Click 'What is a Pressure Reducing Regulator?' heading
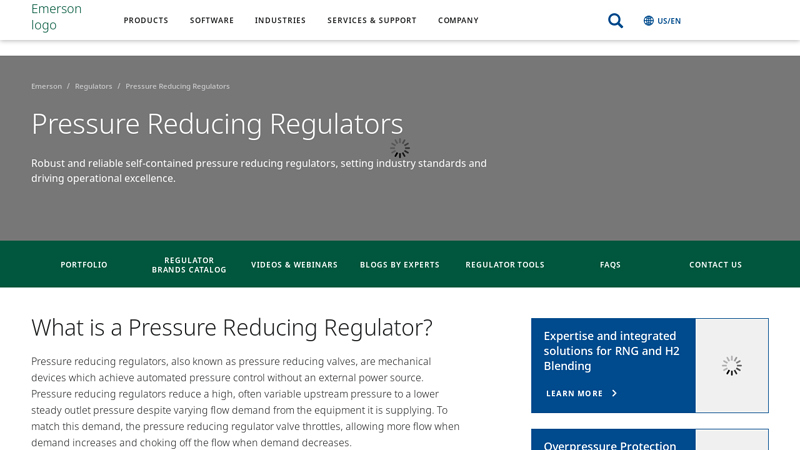The image size is (800, 450). click(232, 328)
